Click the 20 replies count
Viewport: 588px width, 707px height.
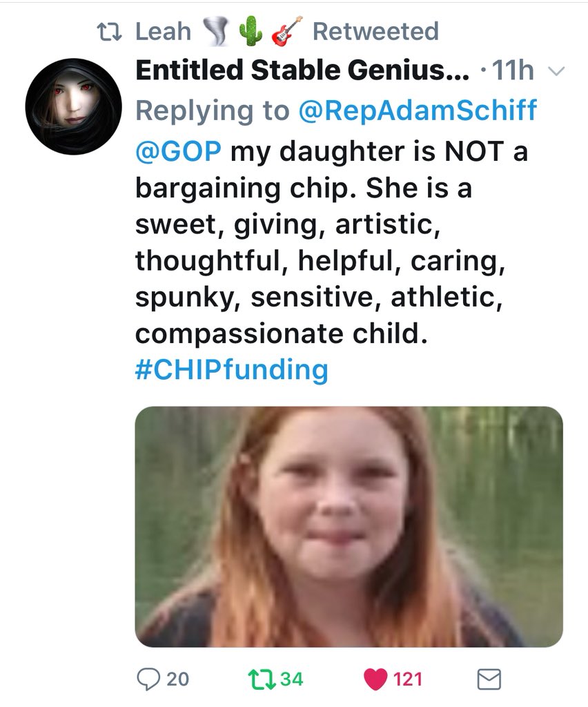177,679
